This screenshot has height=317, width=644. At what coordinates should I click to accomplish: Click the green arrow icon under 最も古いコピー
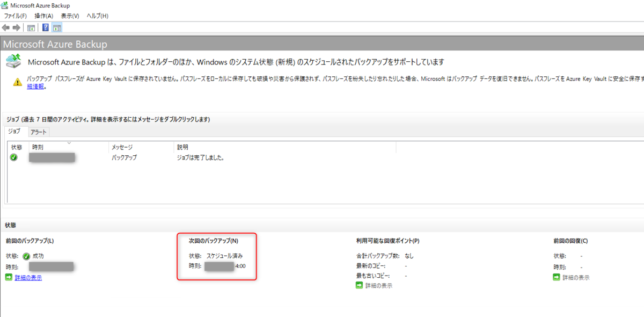tap(359, 285)
